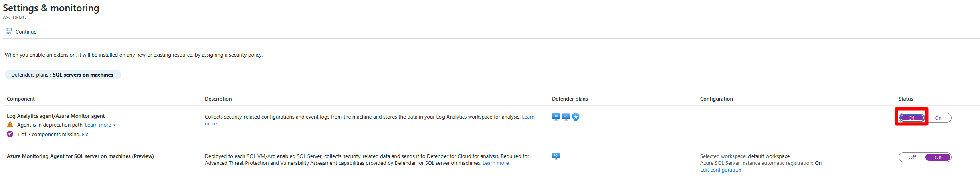Click the purple rocket missing-components icon
Screen dimensions: 980x192
(x=10, y=134)
